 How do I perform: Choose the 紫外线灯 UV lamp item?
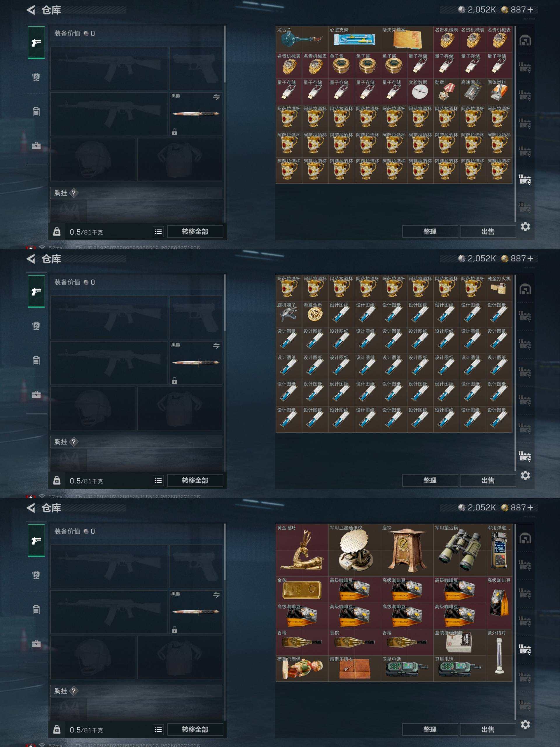[x=499, y=655]
